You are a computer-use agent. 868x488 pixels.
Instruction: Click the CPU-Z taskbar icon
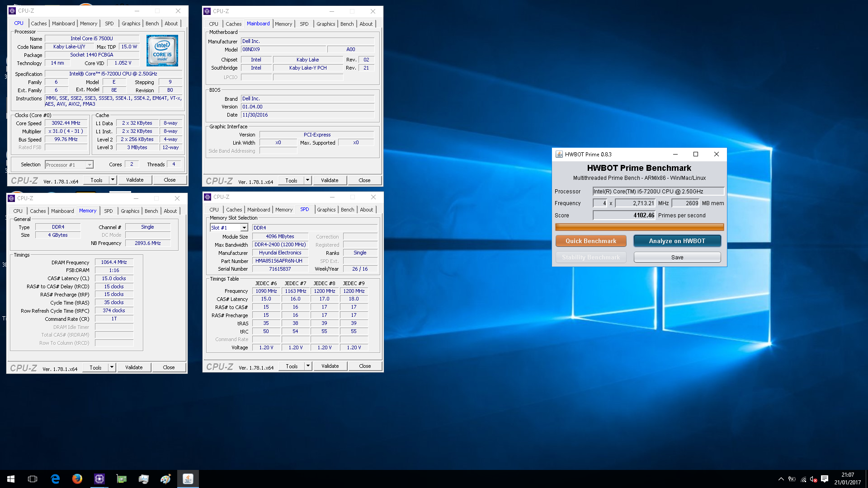(x=99, y=479)
